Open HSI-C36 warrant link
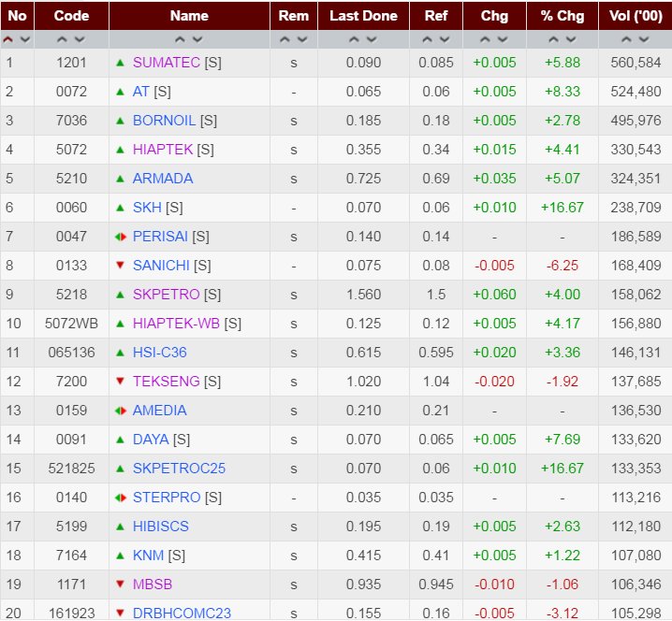Viewport: 672px width, 621px height. tap(160, 353)
